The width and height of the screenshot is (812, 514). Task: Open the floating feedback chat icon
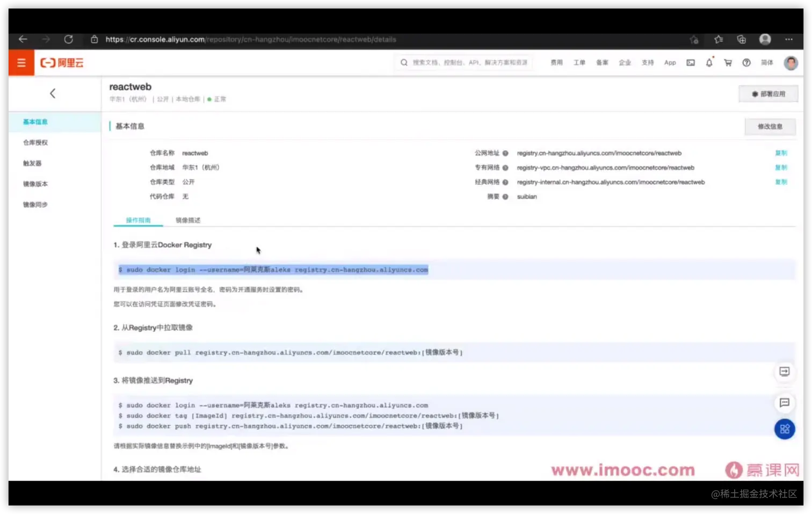[x=785, y=403]
